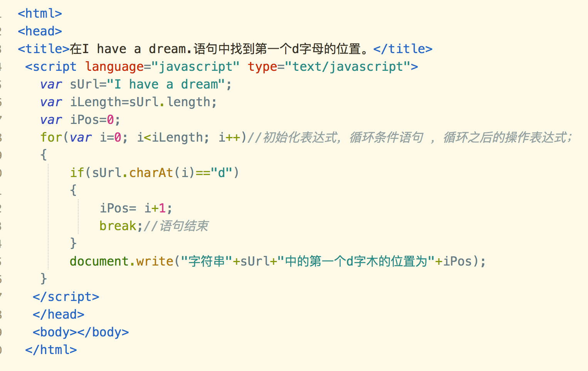Image resolution: width=588 pixels, height=371 pixels.
Task: Click the 'var iPos=0;' line
Action: [80, 120]
